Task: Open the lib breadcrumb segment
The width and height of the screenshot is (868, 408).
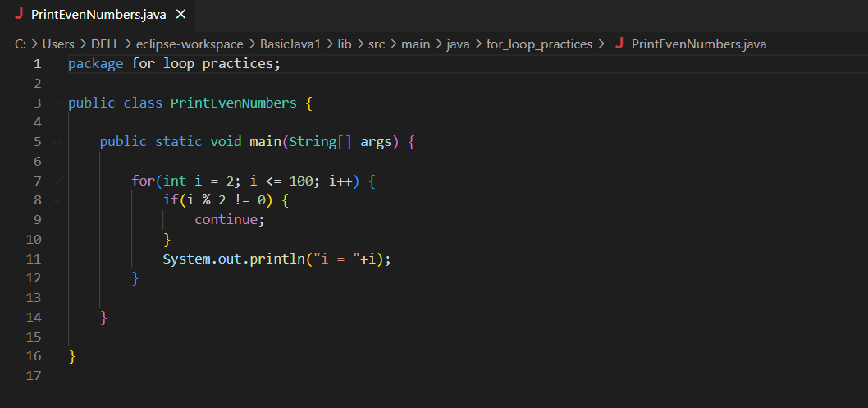Action: [x=345, y=44]
